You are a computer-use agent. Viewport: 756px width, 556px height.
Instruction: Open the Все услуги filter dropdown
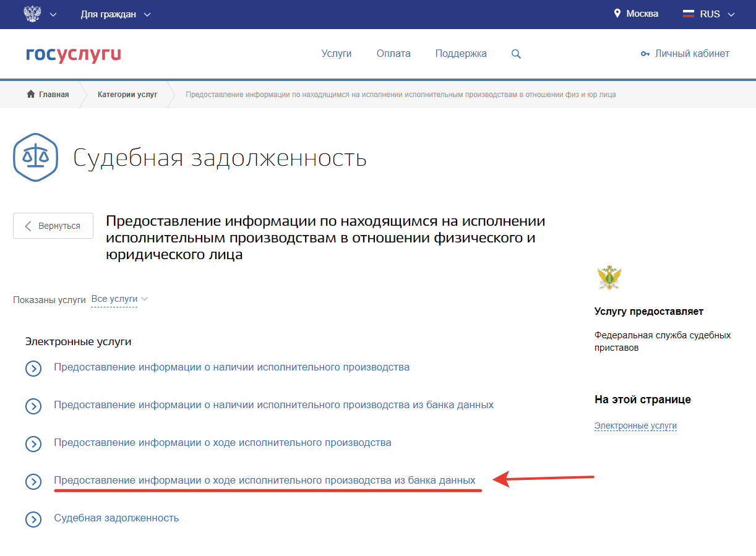click(x=119, y=299)
